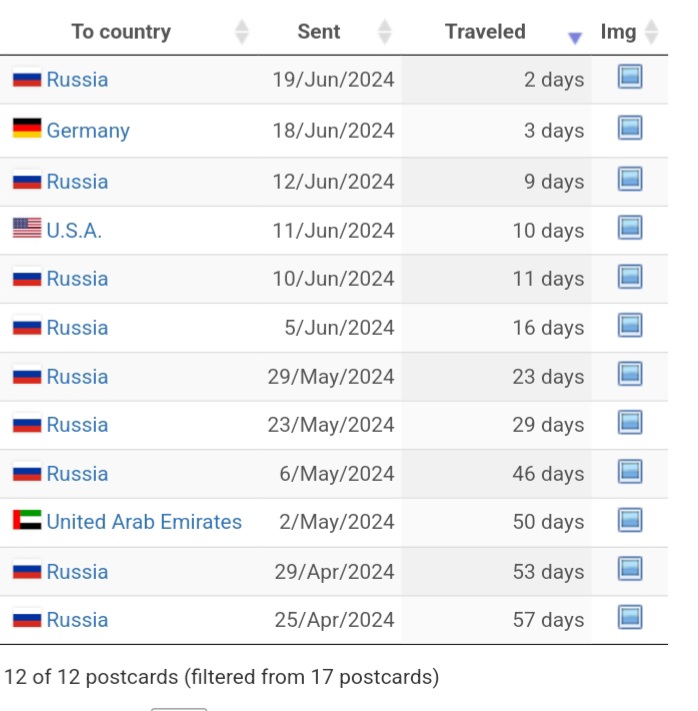Viewport: 698px width, 711px height.
Task: Open the U.S.A. country link
Action: pyautogui.click(x=74, y=230)
